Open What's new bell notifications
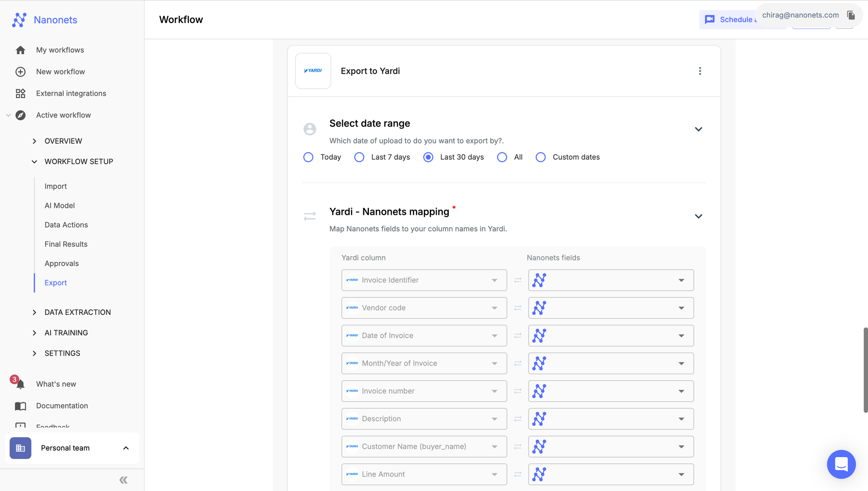The image size is (868, 491). click(x=20, y=384)
